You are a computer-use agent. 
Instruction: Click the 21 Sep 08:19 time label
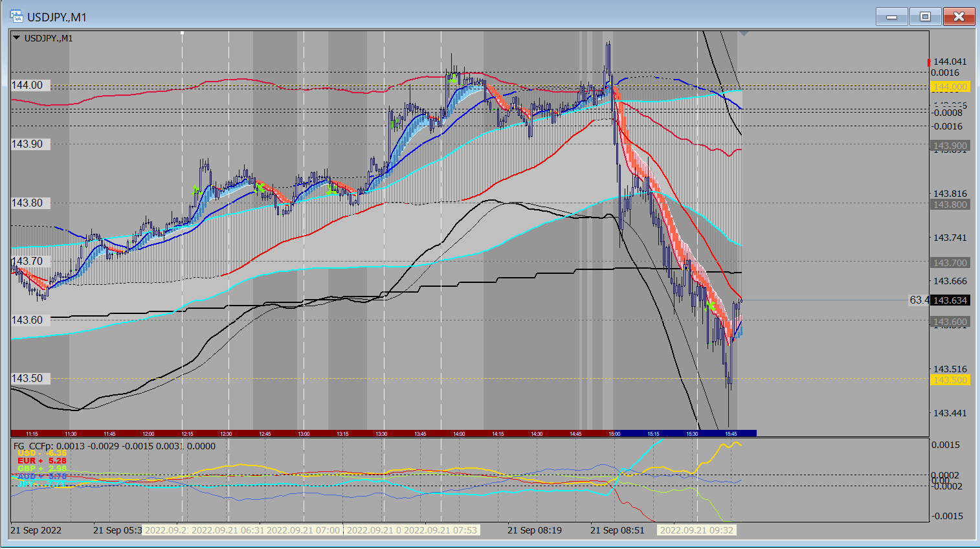pyautogui.click(x=535, y=530)
